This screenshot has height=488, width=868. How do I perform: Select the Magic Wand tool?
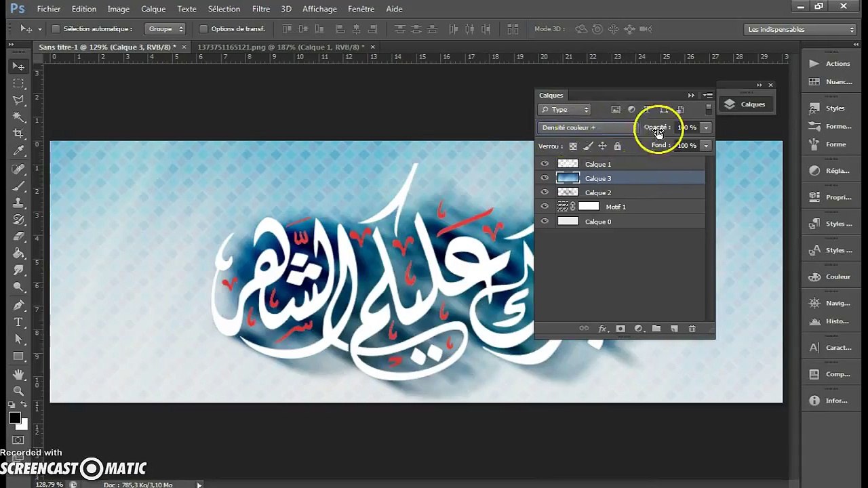tap(18, 117)
